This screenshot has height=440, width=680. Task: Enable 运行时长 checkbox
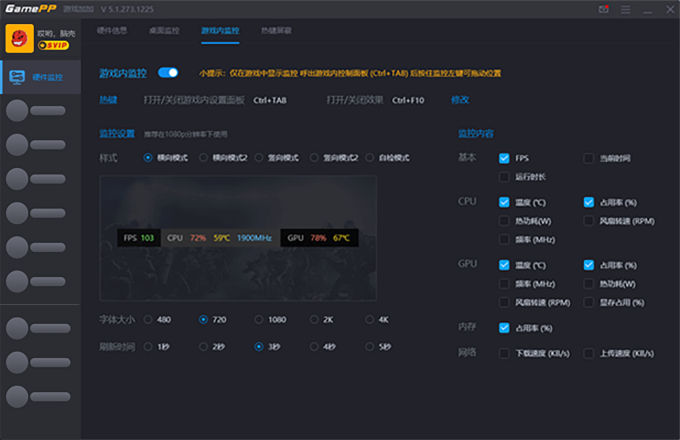pyautogui.click(x=504, y=177)
